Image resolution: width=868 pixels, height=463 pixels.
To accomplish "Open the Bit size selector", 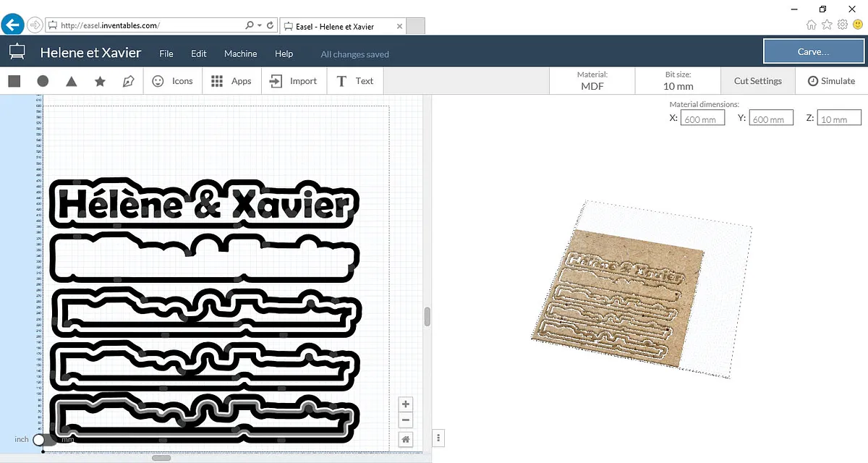I will point(678,81).
